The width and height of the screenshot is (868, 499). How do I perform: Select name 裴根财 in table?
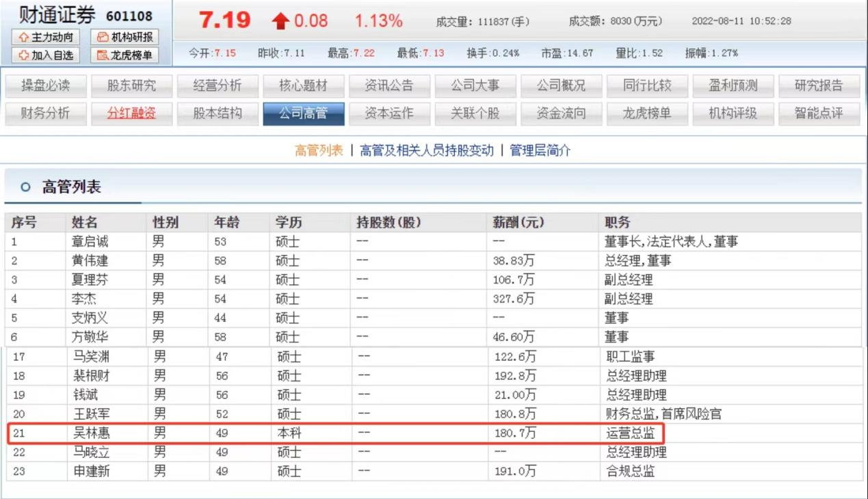pos(92,376)
